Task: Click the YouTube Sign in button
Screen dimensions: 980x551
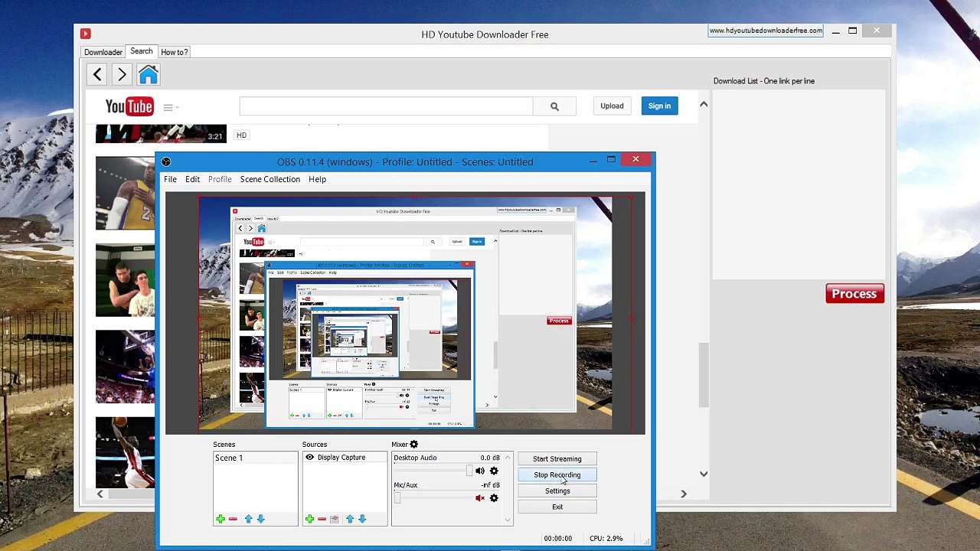Action: pyautogui.click(x=659, y=106)
